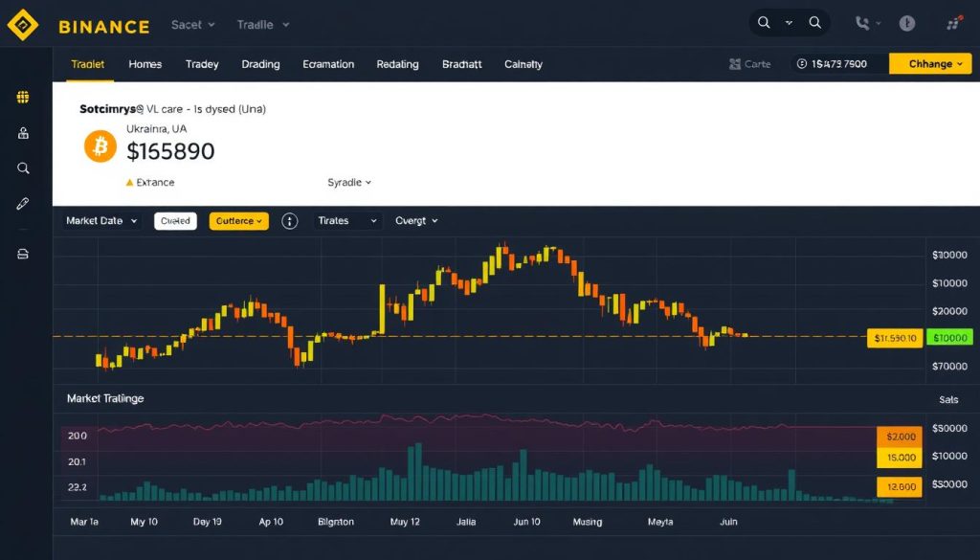Click the Mar 1a date label
The width and height of the screenshot is (980, 560).
(x=84, y=522)
